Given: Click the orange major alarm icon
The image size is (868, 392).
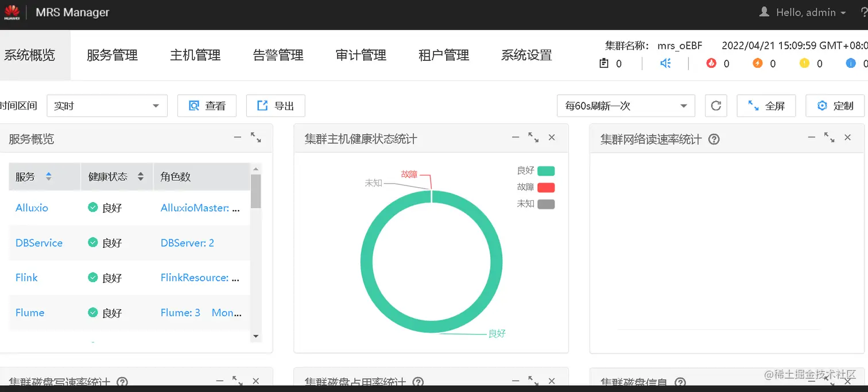Looking at the screenshot, I should [758, 63].
